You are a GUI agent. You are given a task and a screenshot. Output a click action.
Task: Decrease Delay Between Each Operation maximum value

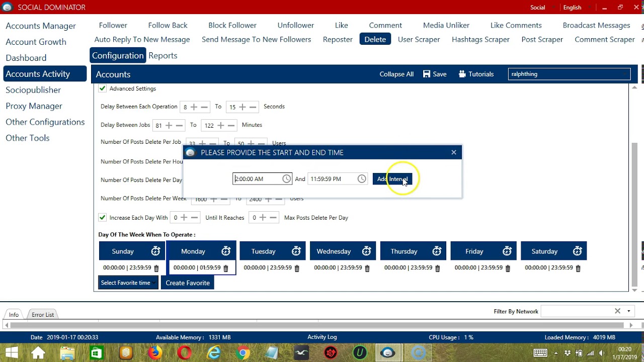tap(253, 107)
